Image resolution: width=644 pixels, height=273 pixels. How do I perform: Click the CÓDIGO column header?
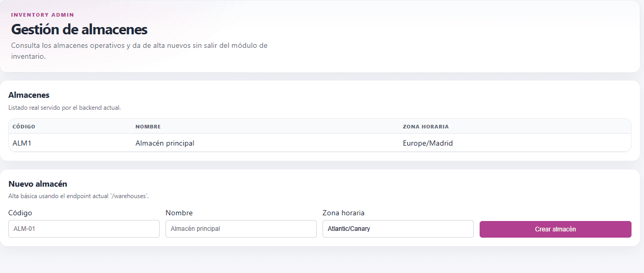point(24,126)
